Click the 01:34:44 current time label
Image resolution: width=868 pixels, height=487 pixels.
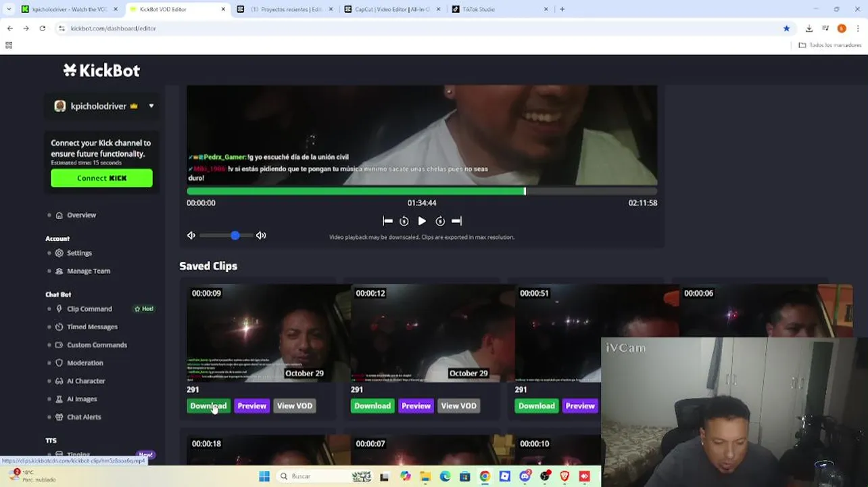pos(422,203)
